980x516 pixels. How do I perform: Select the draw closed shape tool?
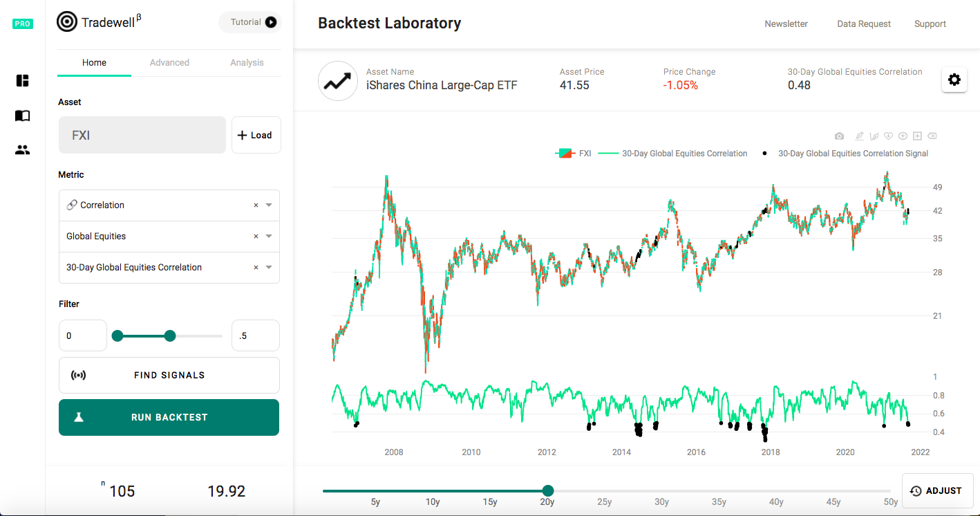coord(888,136)
